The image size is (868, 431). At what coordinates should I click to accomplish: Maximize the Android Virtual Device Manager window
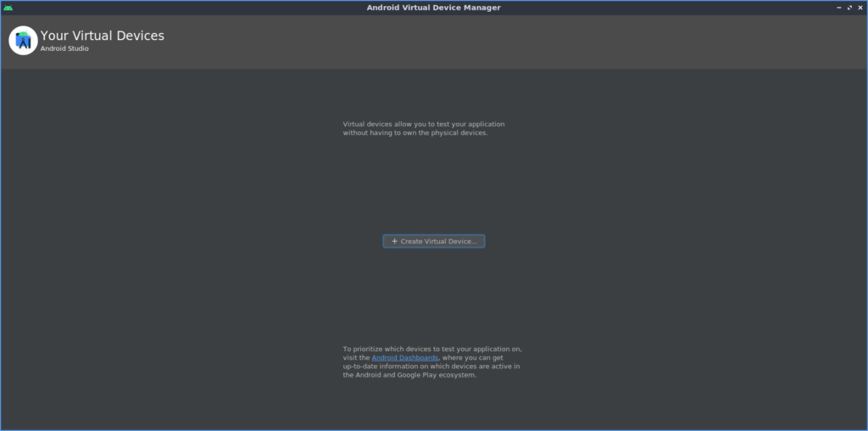click(x=849, y=8)
